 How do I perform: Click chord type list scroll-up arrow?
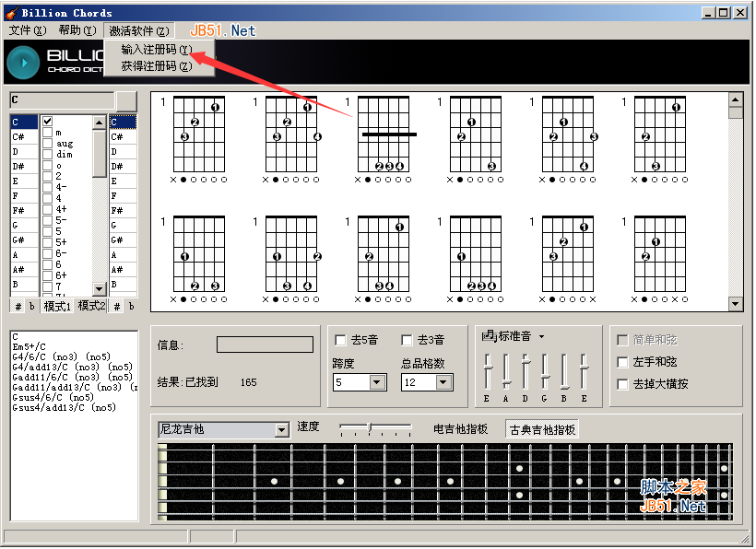(99, 123)
